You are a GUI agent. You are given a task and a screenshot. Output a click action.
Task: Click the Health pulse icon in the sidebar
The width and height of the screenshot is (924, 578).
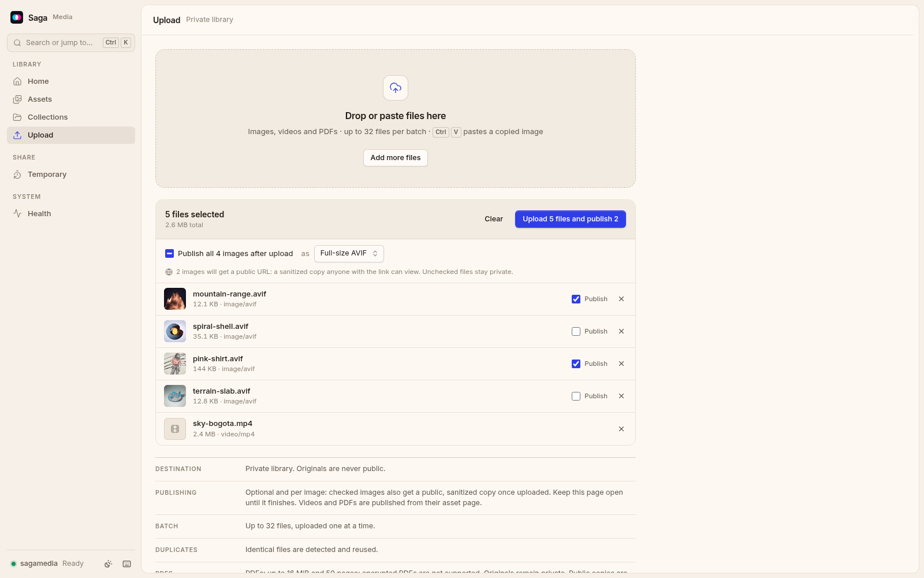pyautogui.click(x=17, y=214)
